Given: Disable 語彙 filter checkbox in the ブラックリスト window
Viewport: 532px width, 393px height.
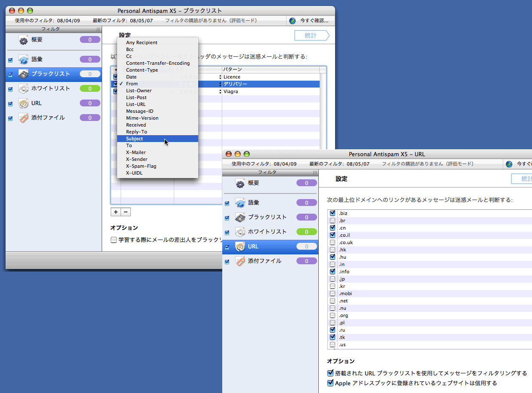Looking at the screenshot, I should (x=10, y=60).
